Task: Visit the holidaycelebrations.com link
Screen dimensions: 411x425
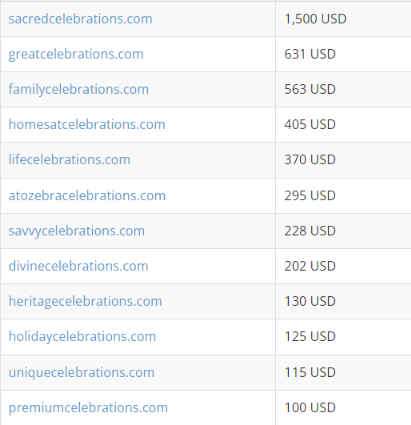Action: click(x=82, y=337)
